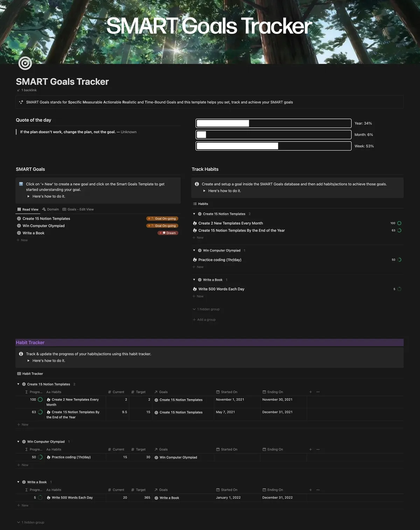
Task: Open the three-dots menu in Write a Book table header
Action: pos(318,490)
